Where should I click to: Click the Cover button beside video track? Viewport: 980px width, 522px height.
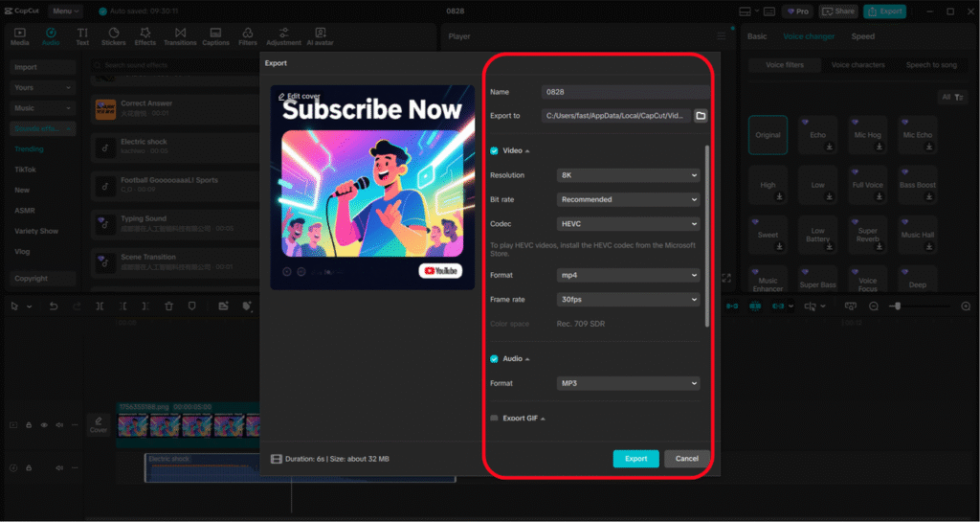[99, 425]
